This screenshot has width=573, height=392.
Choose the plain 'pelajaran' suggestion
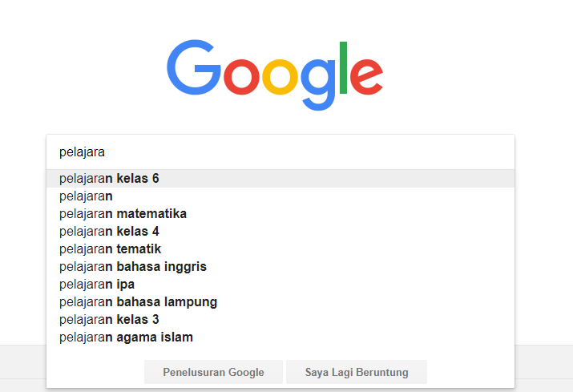point(280,196)
